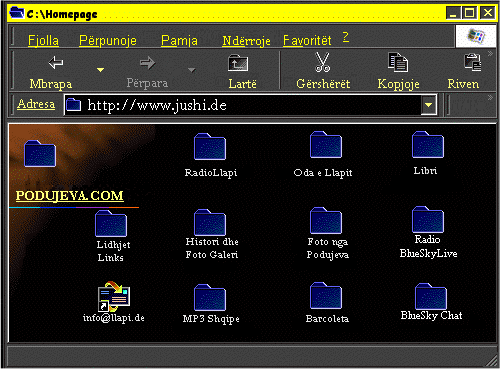The height and width of the screenshot is (369, 500).
Task: Open the Pamja menu
Action: [179, 41]
